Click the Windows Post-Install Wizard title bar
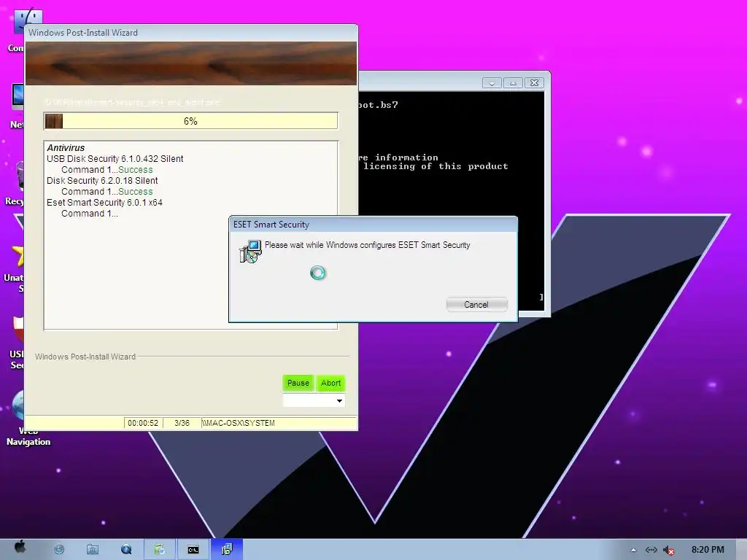 [x=190, y=32]
